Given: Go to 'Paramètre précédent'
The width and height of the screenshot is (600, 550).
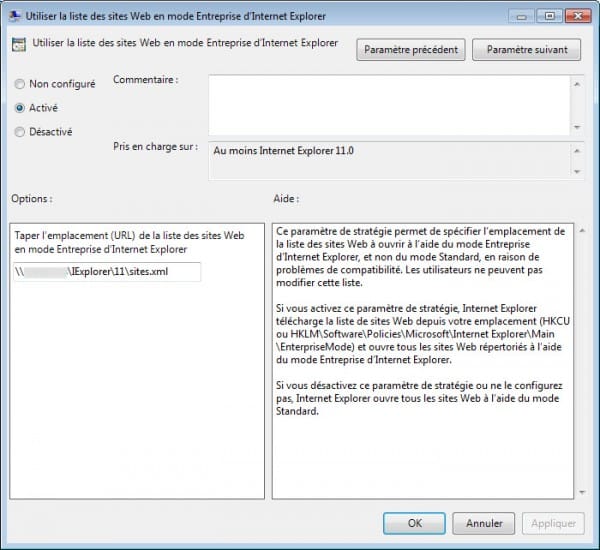Looking at the screenshot, I should coord(410,49).
